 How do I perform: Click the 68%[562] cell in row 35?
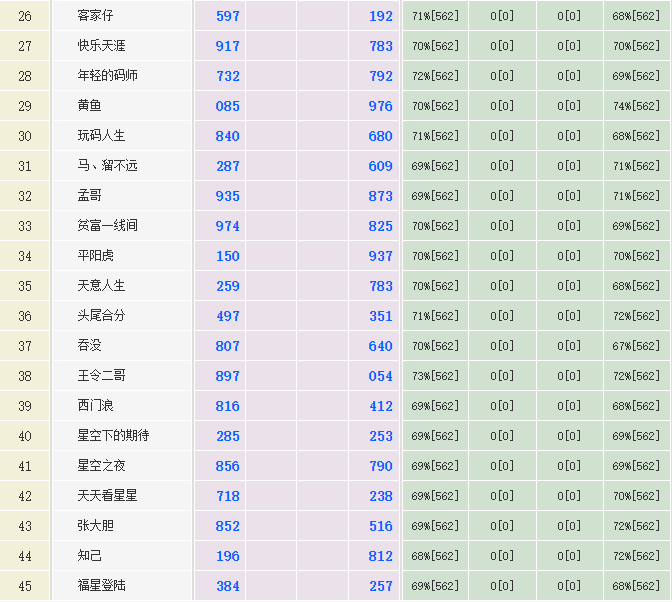[636, 286]
